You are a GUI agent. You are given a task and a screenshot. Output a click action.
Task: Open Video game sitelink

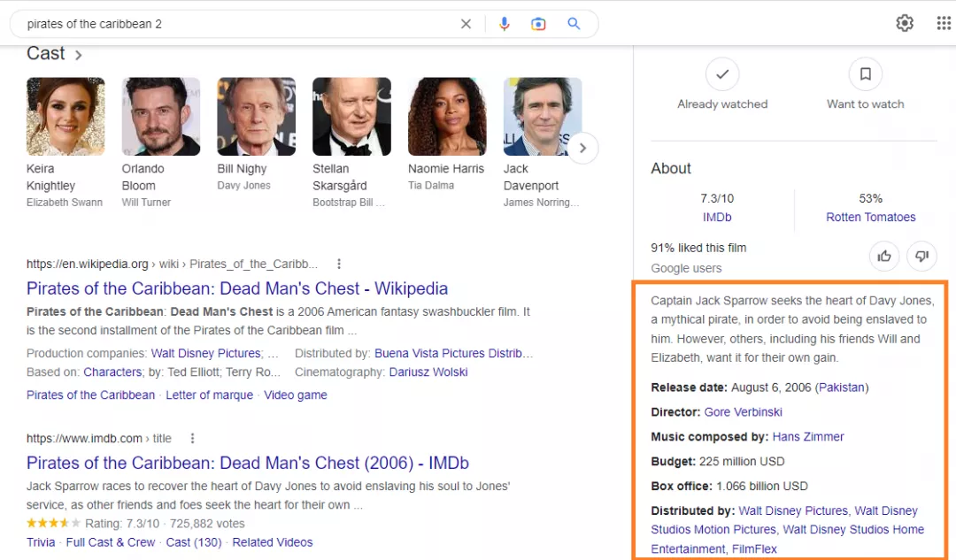click(295, 395)
